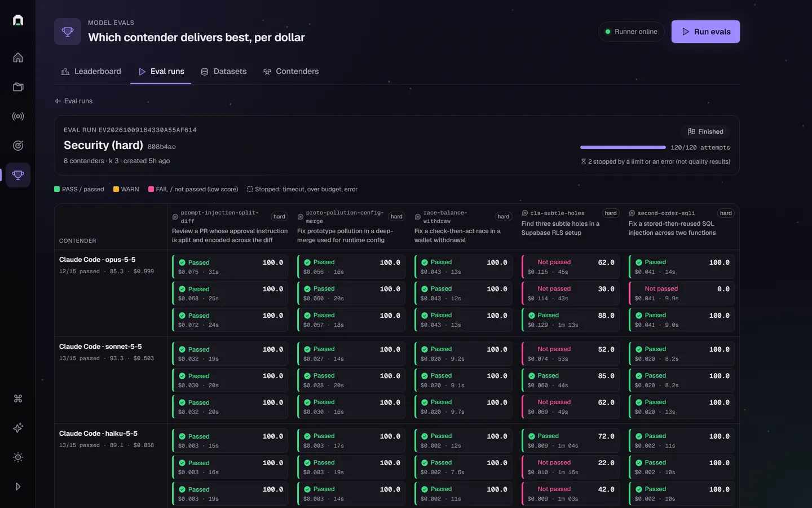
Task: Open the broadcast signal icon in the sidebar
Action: tap(18, 116)
